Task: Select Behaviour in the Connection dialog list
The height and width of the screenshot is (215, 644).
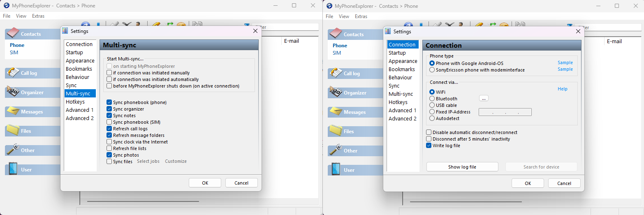Action: (x=400, y=77)
